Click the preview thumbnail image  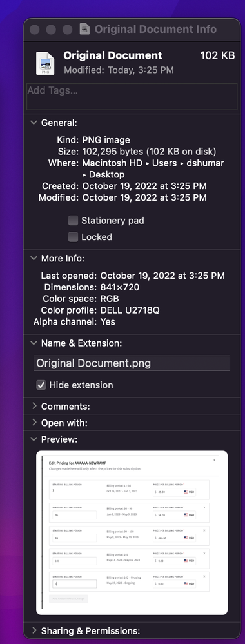(132, 533)
